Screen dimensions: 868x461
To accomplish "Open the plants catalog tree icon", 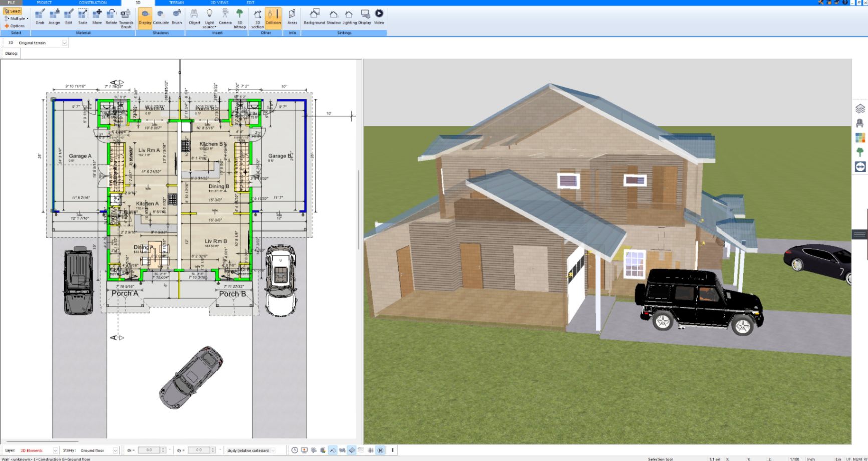I will pos(860,152).
